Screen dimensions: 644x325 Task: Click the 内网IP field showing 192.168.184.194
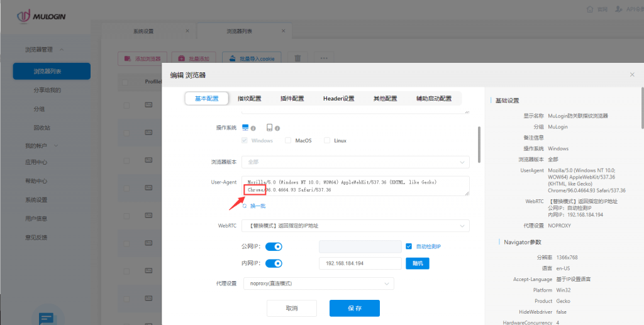pos(360,263)
